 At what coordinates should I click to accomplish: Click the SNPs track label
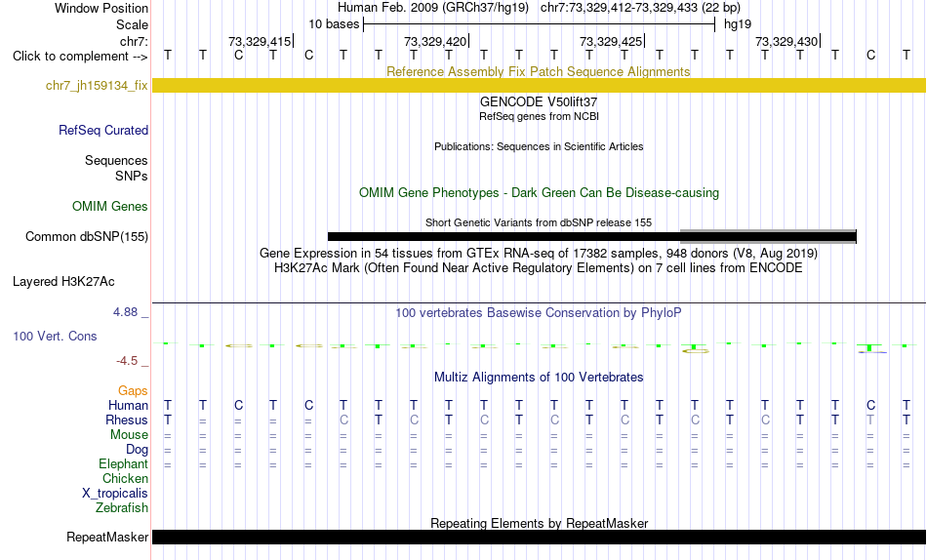click(132, 176)
